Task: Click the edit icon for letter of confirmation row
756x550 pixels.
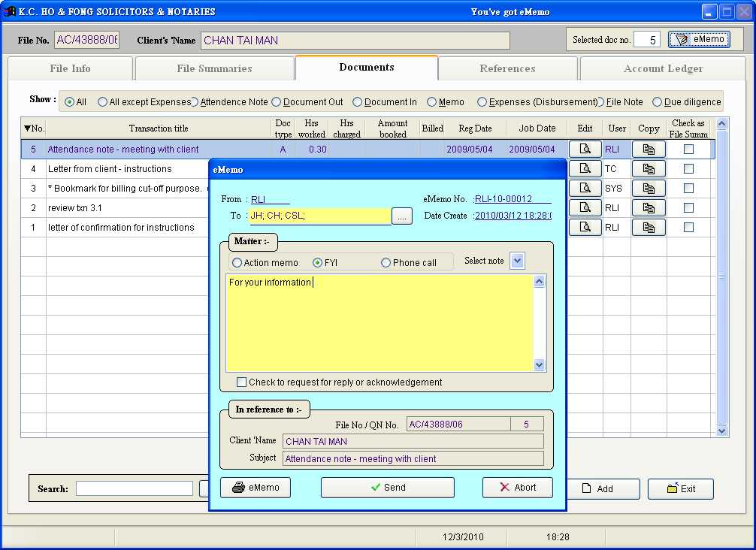Action: (x=585, y=227)
